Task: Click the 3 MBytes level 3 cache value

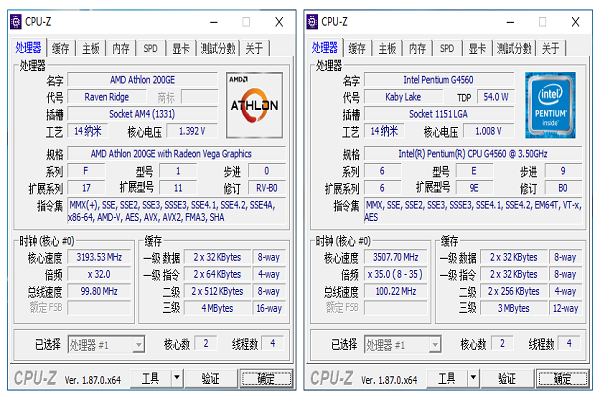Action: coord(514,308)
